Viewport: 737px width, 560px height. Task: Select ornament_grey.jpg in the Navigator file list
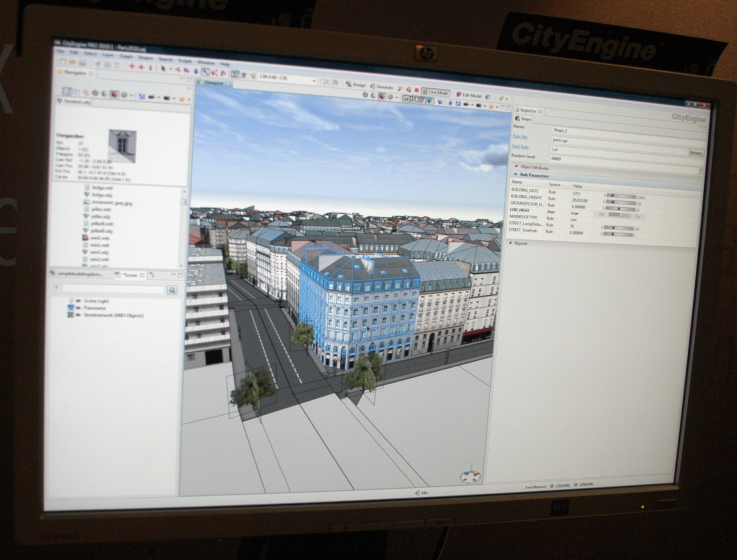pyautogui.click(x=111, y=203)
